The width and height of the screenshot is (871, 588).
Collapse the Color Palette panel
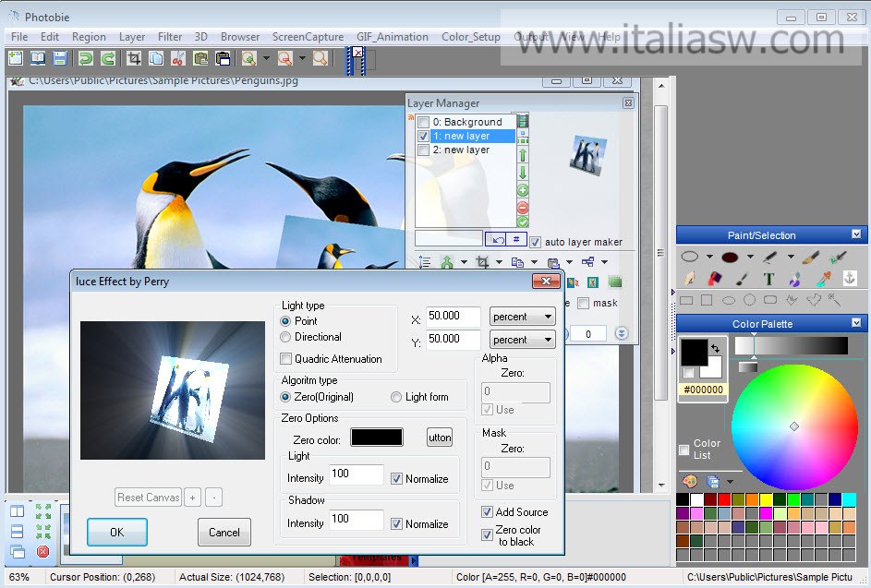(856, 322)
